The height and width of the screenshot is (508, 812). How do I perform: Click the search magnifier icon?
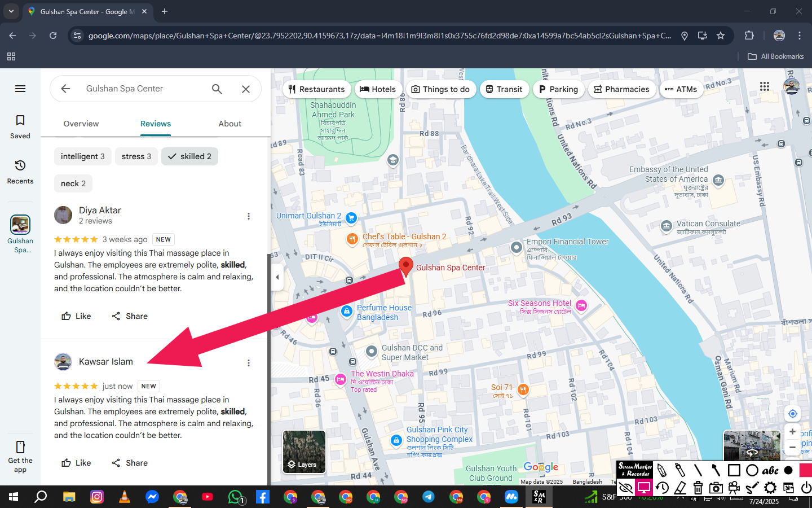[x=217, y=89]
